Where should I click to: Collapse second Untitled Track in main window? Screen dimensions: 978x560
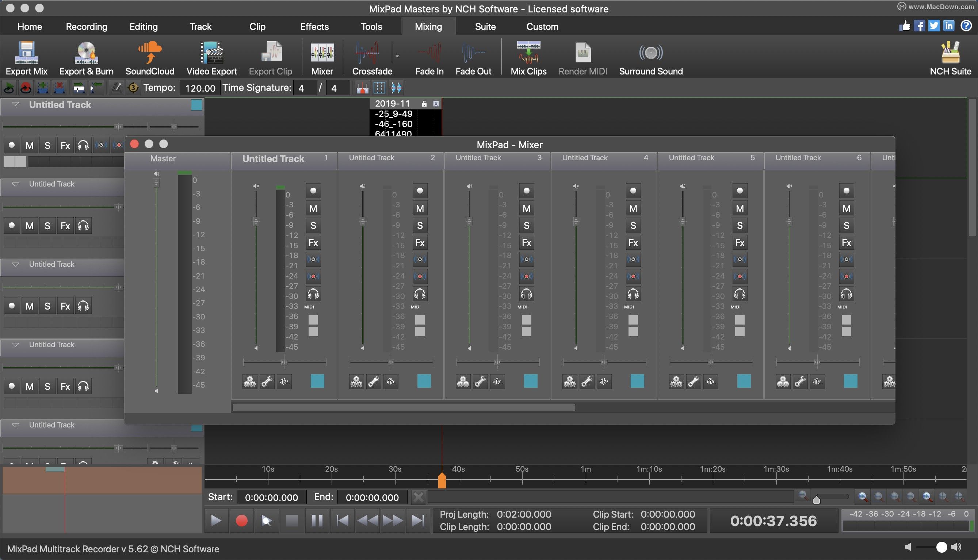click(x=15, y=184)
